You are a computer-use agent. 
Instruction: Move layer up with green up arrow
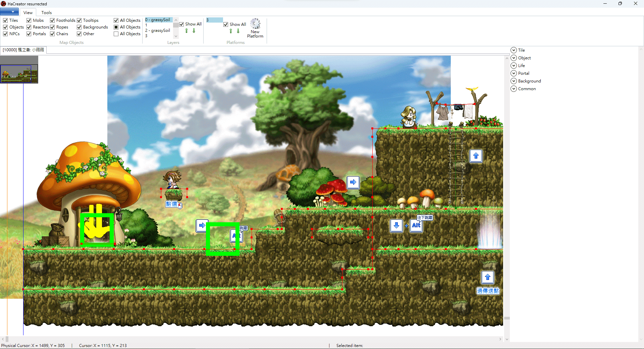point(186,31)
